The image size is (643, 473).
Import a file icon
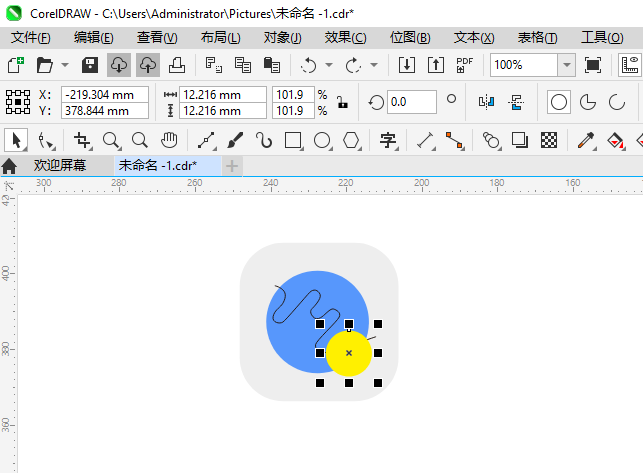(x=407, y=65)
